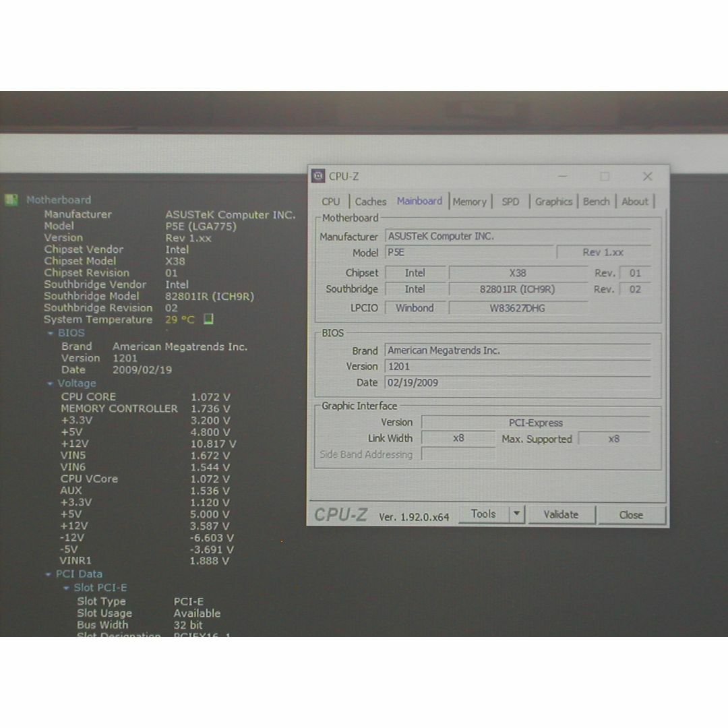Click the Bus Width '32 bit' value
Viewport: 728px width, 728px height.
point(188,625)
